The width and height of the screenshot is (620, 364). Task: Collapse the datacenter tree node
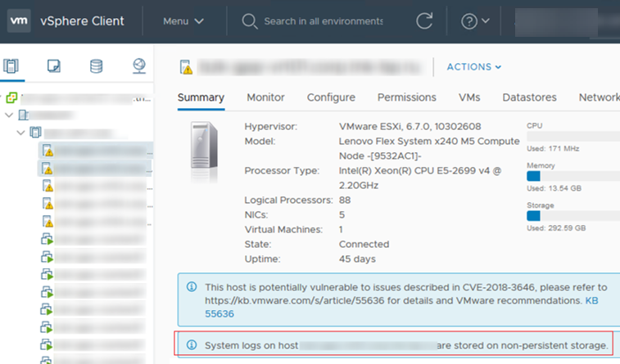(9, 115)
